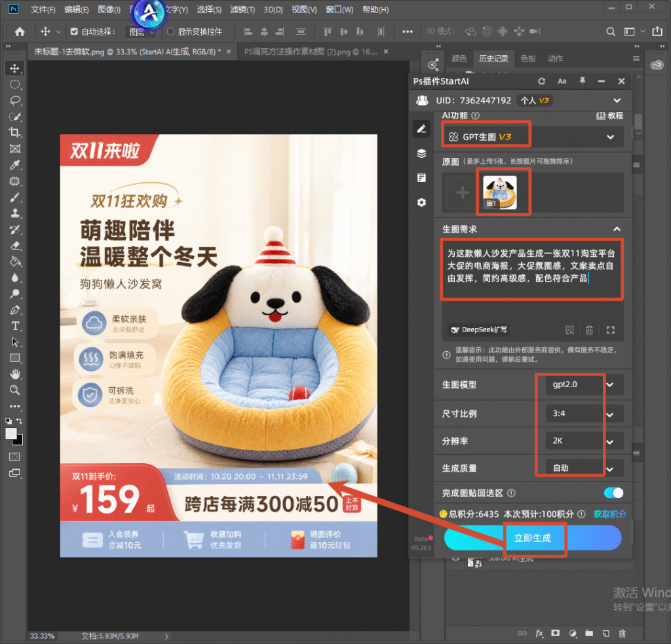The image size is (671, 644).
Task: Open the generation quality 自动 dropdown
Action: point(584,468)
